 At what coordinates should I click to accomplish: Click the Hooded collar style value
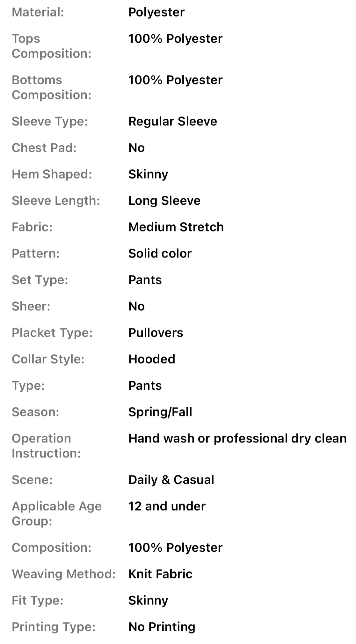point(152,359)
